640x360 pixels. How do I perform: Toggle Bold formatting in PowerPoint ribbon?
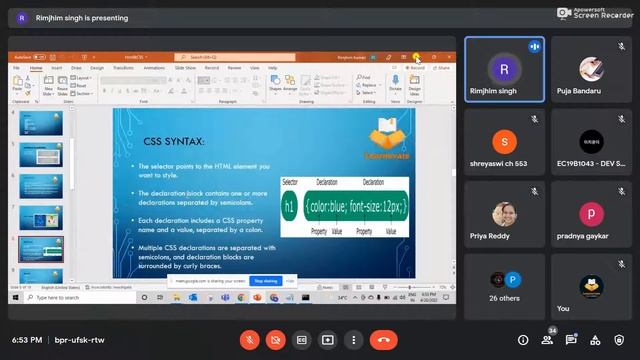click(104, 91)
